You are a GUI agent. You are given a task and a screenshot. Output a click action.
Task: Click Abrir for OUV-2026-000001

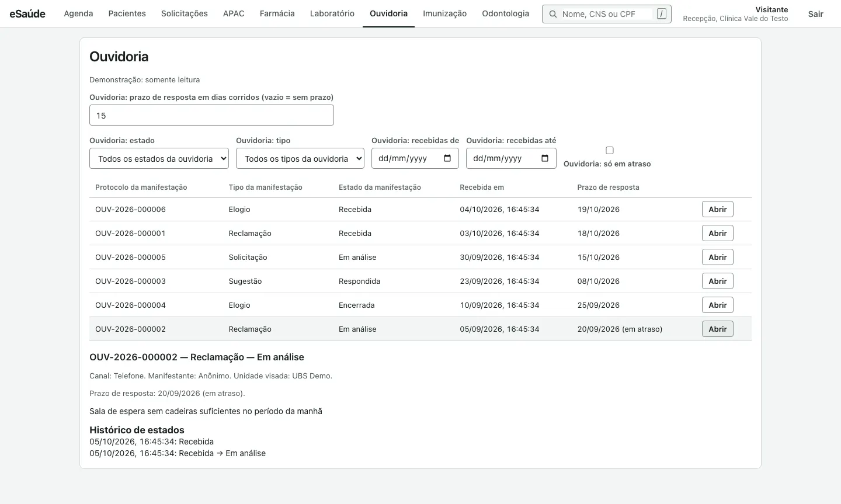pyautogui.click(x=718, y=233)
